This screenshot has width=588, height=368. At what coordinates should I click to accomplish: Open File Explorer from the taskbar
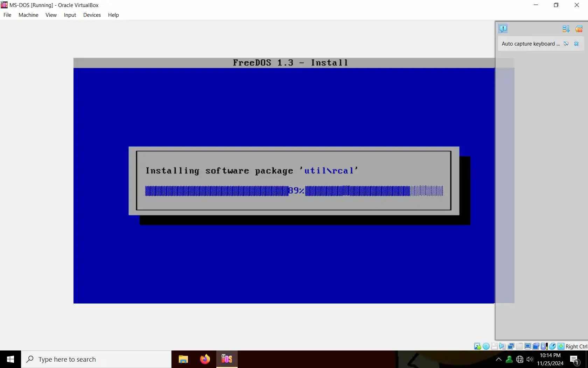[183, 359]
